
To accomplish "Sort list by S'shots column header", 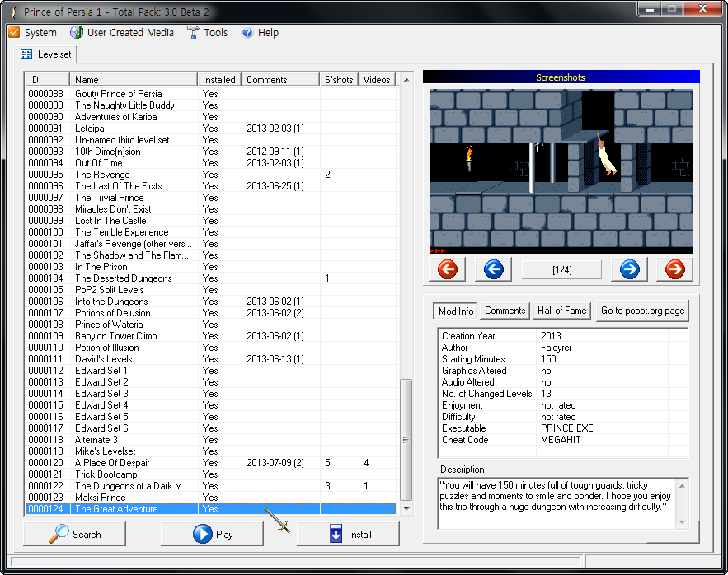I will point(340,79).
